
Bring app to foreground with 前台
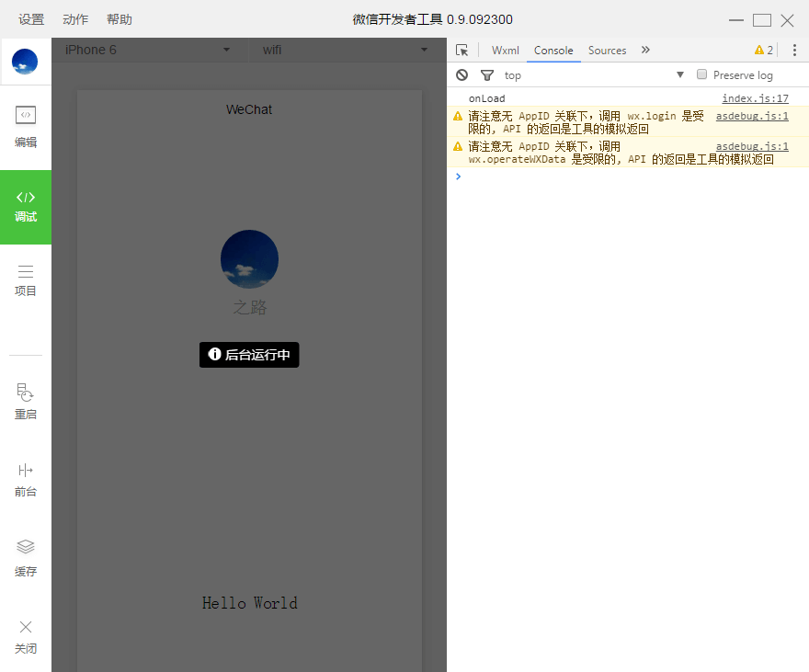coord(26,480)
